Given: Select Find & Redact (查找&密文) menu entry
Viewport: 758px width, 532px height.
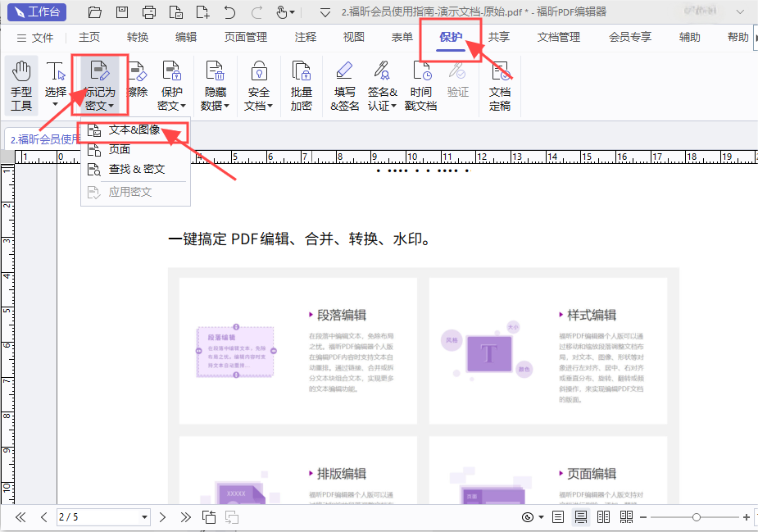Looking at the screenshot, I should (x=137, y=169).
